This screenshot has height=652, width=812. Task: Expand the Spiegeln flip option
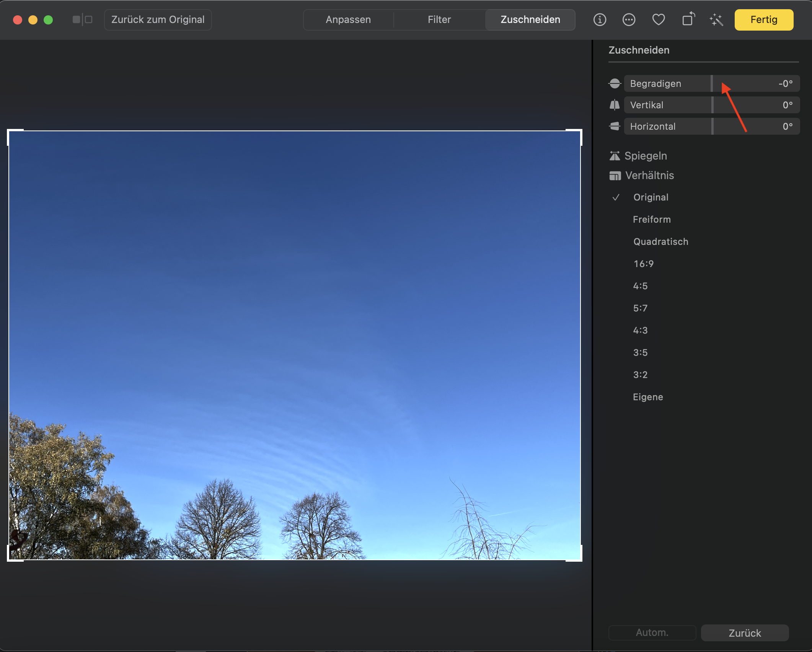pos(645,156)
